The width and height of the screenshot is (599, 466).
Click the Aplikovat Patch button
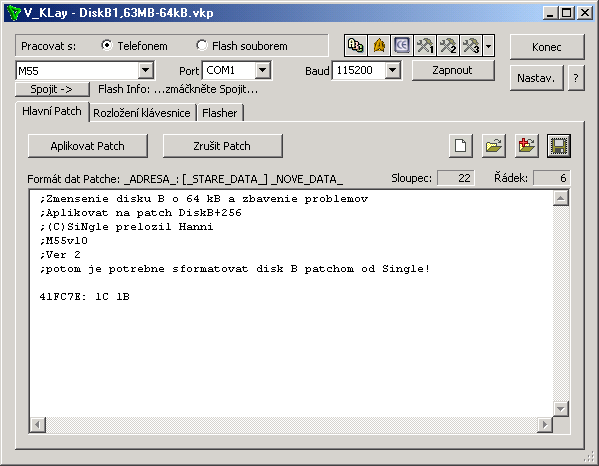coord(87,146)
